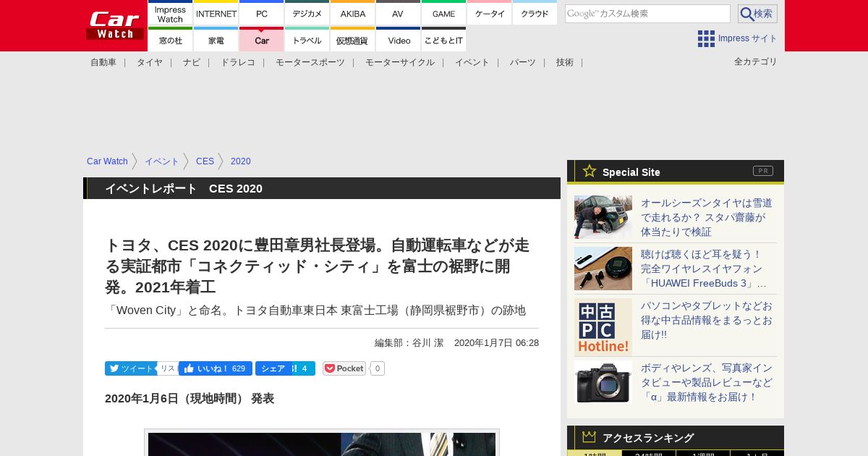Open the 技術 category
868x456 pixels.
coord(565,62)
